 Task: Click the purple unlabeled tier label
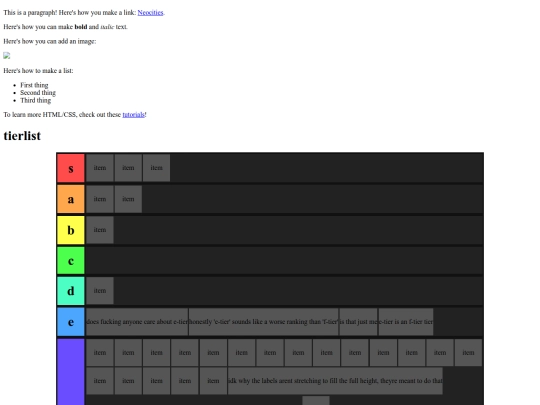71,372
